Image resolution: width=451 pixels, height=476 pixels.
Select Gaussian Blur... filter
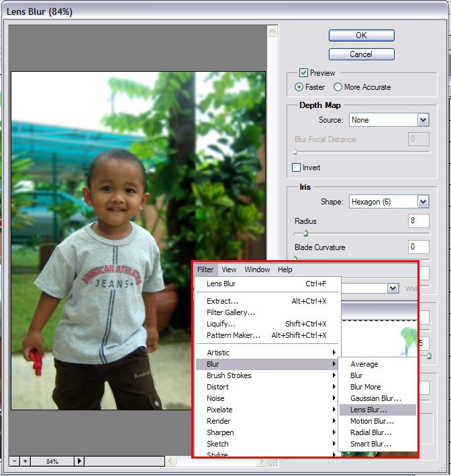(x=378, y=398)
